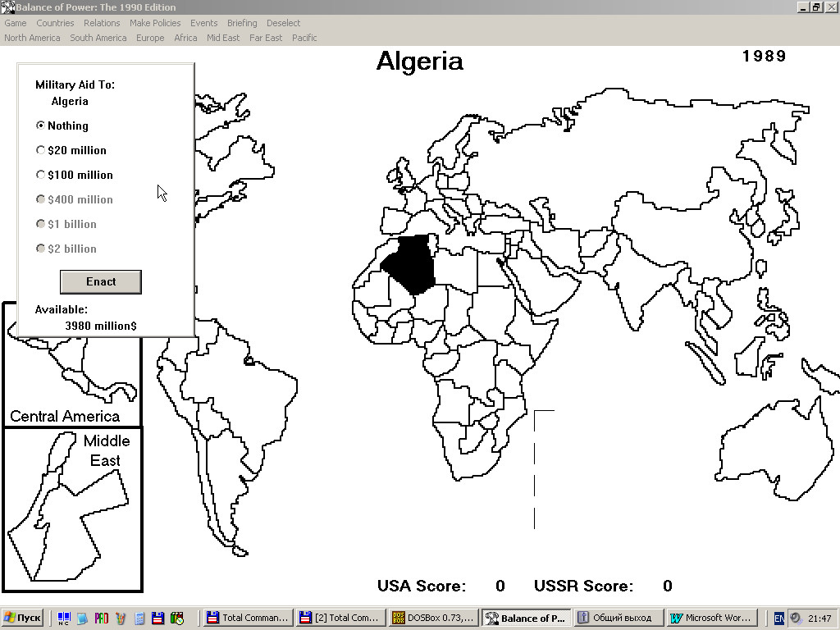This screenshot has width=840, height=630.
Task: Launch the calculator from quick launch
Action: 139,619
